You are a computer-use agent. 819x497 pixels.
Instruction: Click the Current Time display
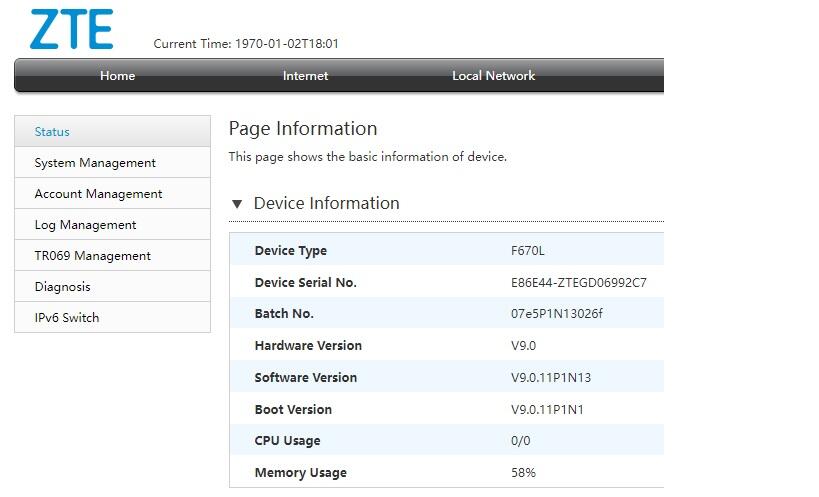245,44
